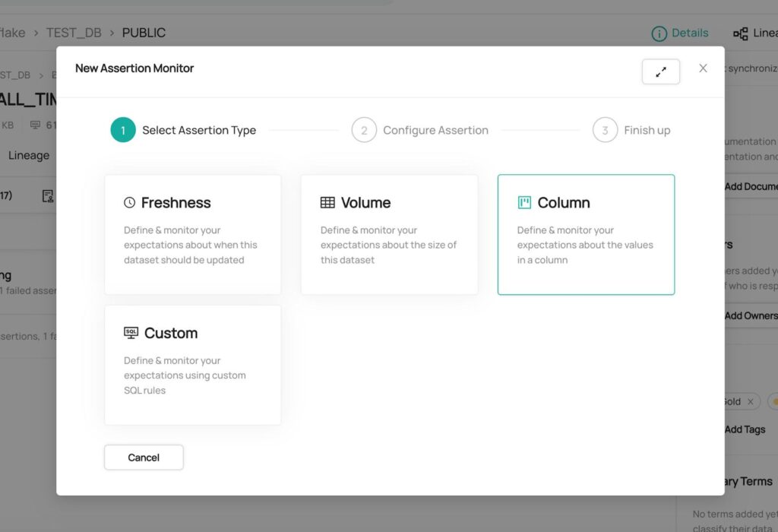Click PUBLIC in the breadcrumb path
The height and width of the screenshot is (532, 778).
click(144, 33)
